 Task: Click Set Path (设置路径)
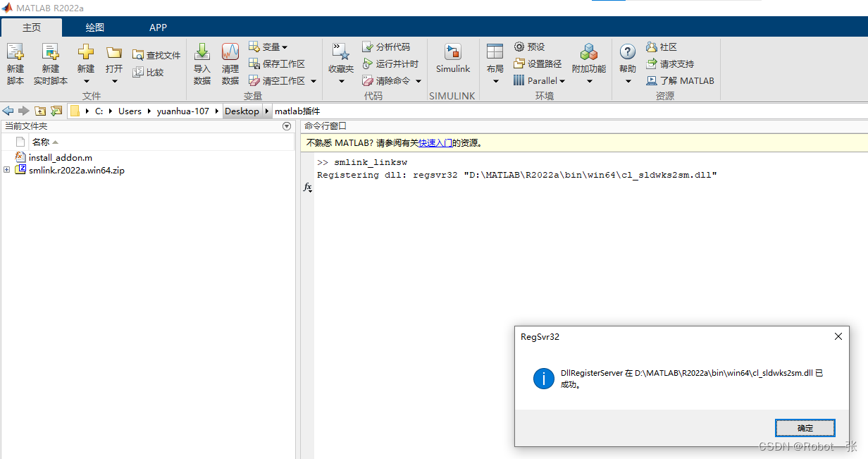(x=538, y=63)
